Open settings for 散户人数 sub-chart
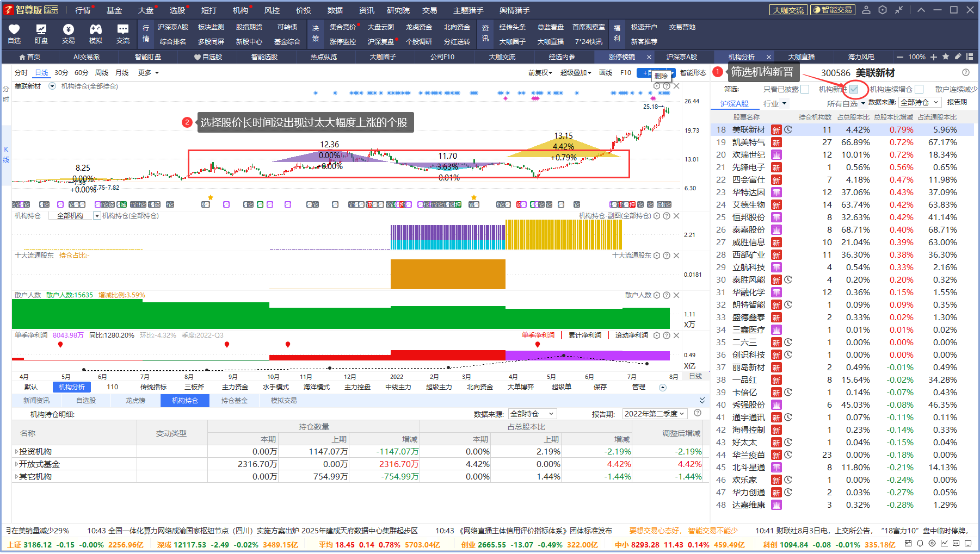Screen dimensions: 980x554 click(657, 295)
